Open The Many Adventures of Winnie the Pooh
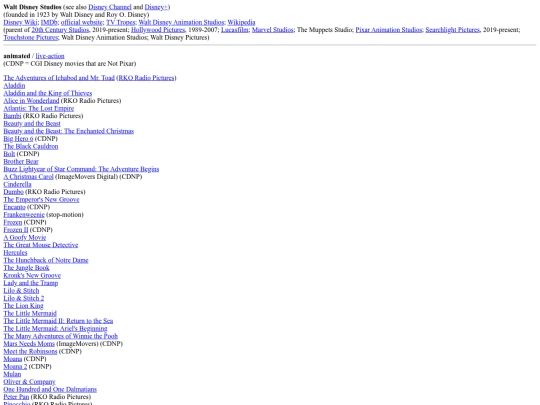Screen dimensions: 540x405 point(61,336)
